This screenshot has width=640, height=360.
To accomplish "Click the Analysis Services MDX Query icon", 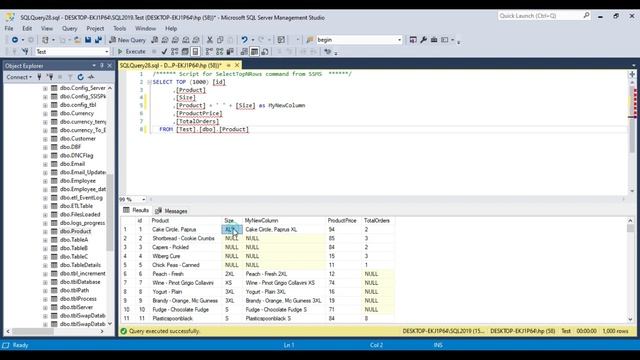I will (x=165, y=40).
